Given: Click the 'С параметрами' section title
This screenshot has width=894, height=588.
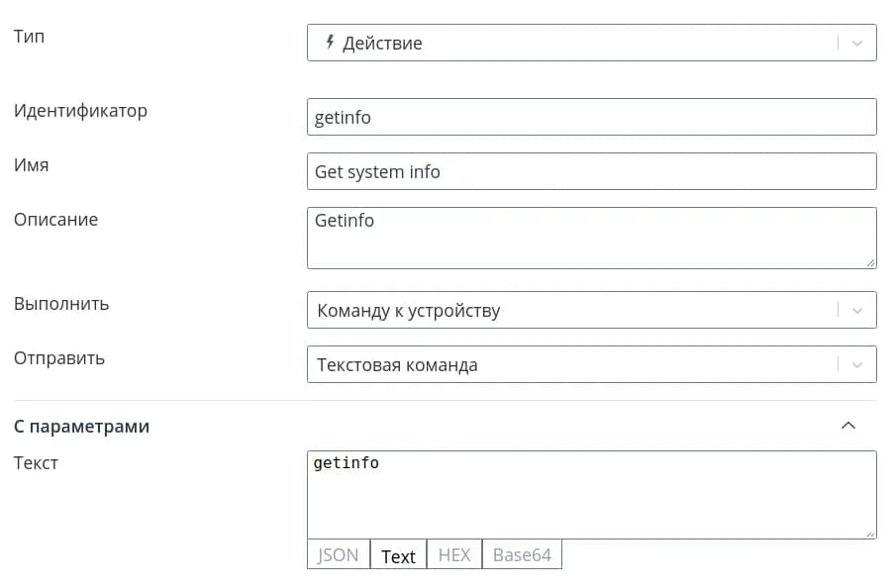Looking at the screenshot, I should click(x=81, y=427).
